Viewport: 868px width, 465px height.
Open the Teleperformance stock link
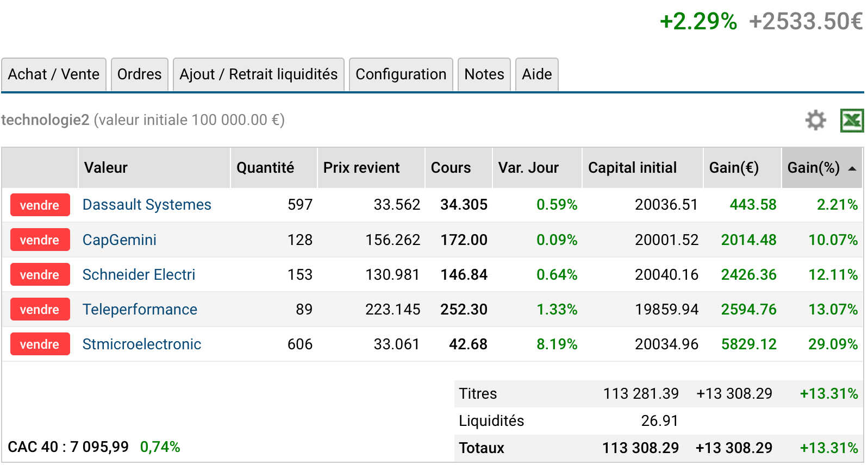pyautogui.click(x=140, y=309)
